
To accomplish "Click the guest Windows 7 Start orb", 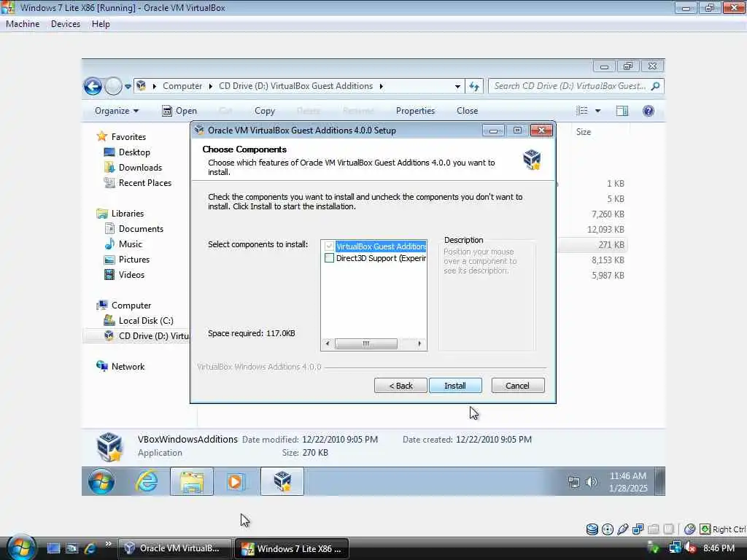I will (x=101, y=481).
